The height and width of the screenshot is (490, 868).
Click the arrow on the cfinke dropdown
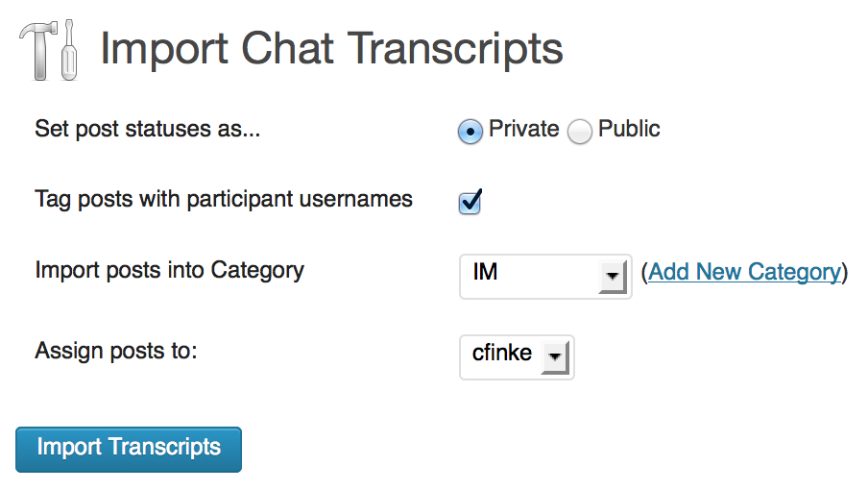(555, 357)
